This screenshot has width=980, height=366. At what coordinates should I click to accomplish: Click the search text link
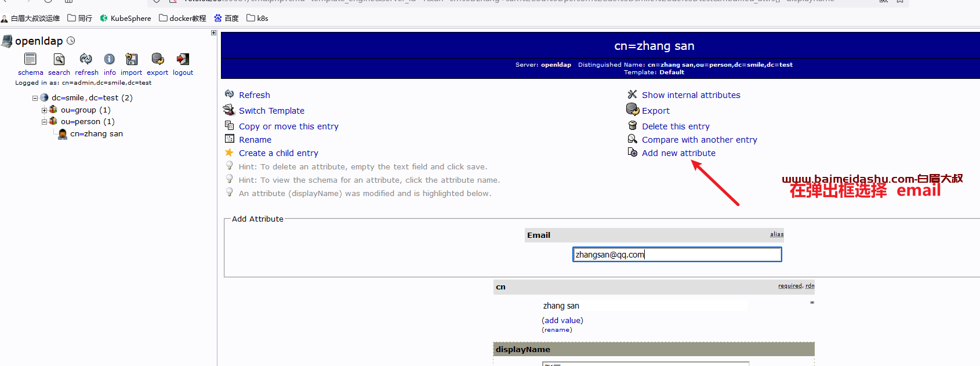(x=59, y=73)
